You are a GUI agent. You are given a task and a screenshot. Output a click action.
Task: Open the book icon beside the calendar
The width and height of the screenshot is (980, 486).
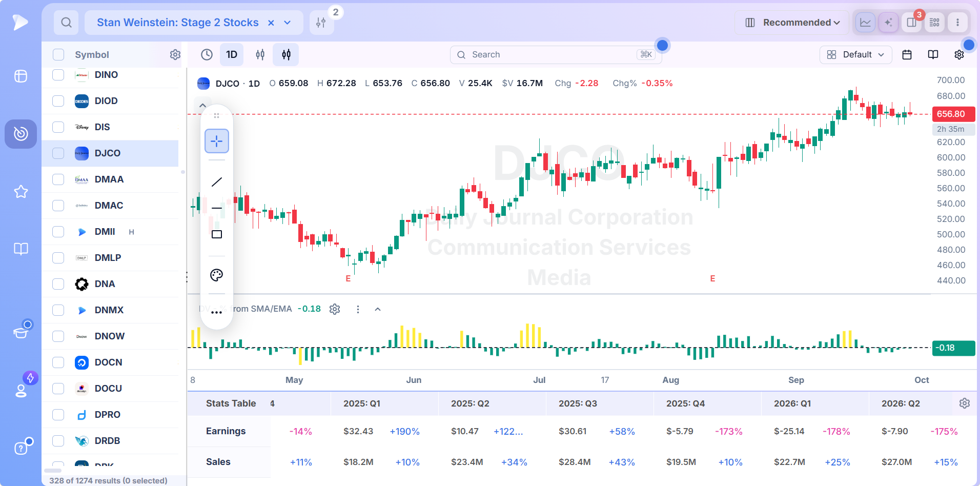[x=933, y=54]
